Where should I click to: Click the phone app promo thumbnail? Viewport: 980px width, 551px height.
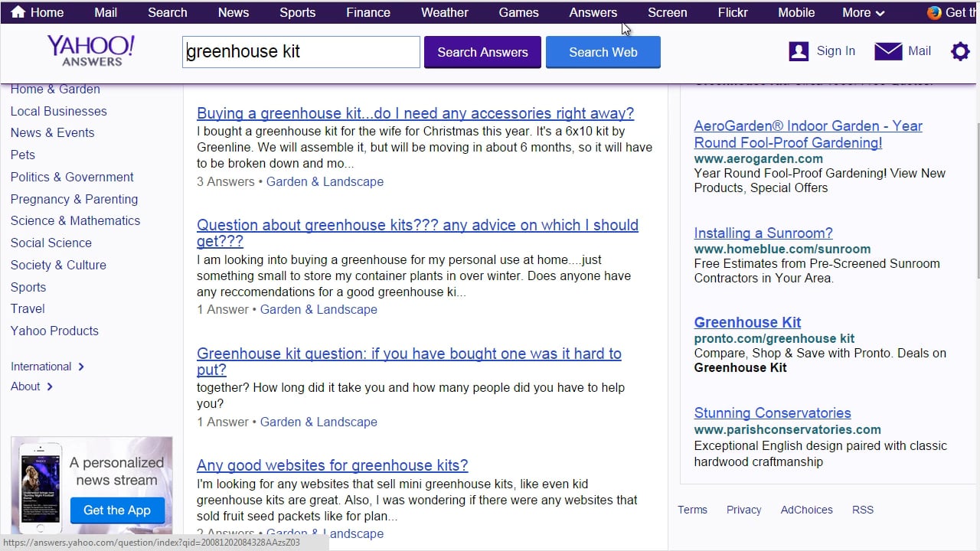tap(41, 486)
